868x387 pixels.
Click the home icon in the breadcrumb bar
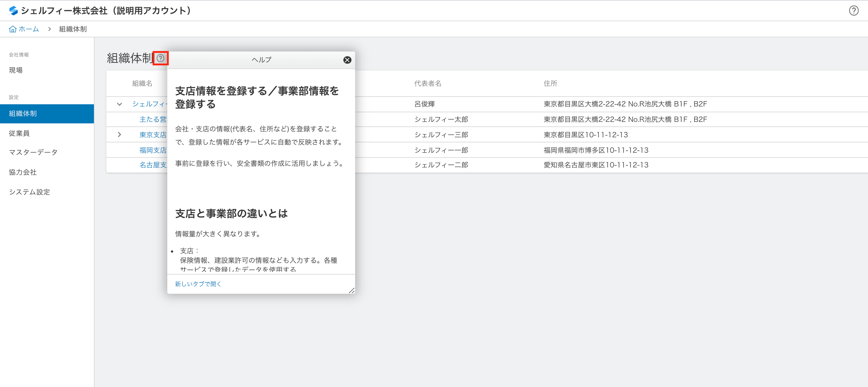coord(13,29)
